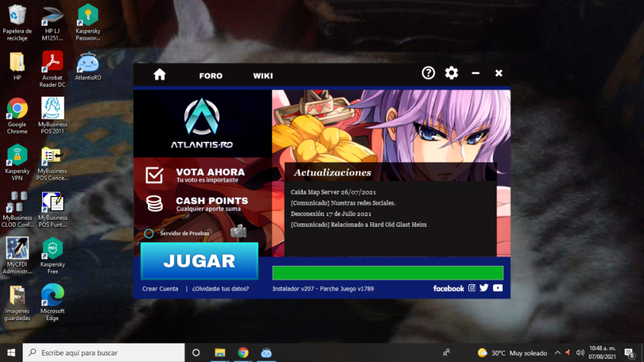644x362 pixels.
Task: Click the Crear Cuenta link
Action: (160, 289)
